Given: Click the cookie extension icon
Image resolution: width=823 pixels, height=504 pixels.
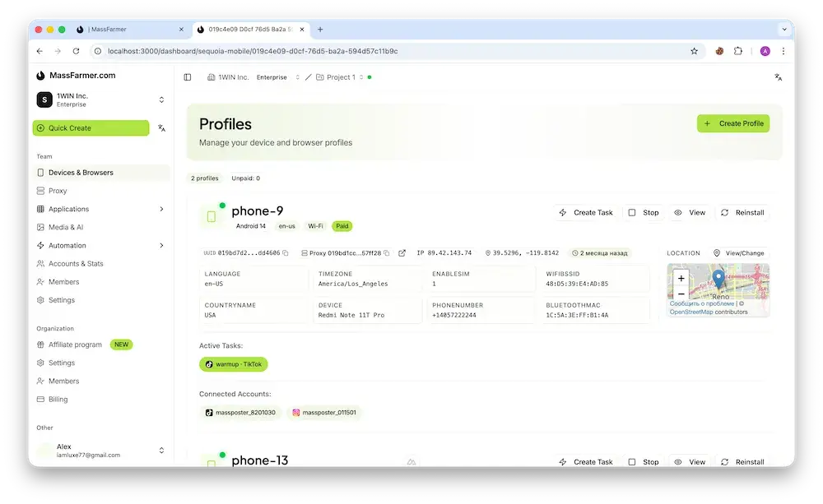Looking at the screenshot, I should point(719,51).
